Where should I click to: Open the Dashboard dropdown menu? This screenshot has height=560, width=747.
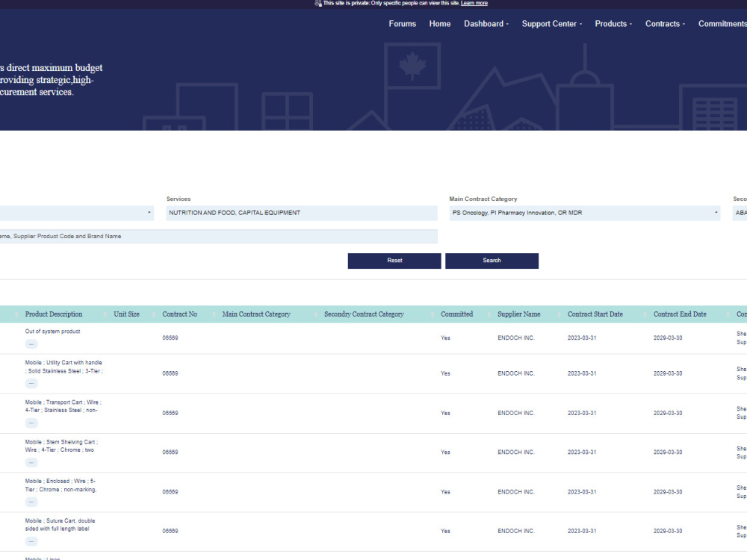point(486,24)
